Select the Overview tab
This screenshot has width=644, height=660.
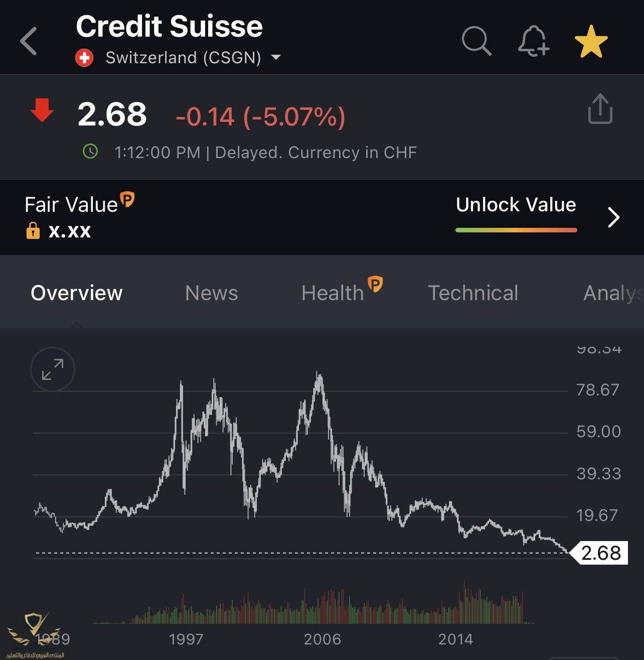pos(77,293)
